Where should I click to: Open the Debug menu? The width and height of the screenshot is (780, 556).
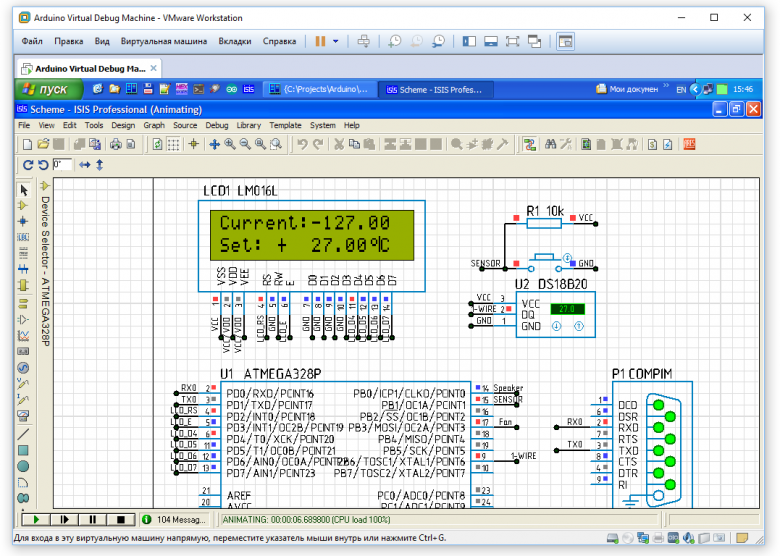(x=217, y=125)
